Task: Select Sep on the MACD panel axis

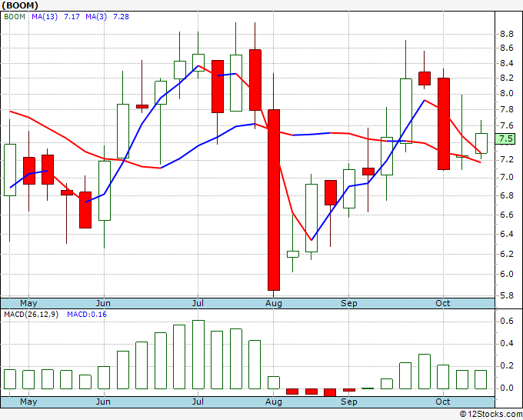Action: pyautogui.click(x=349, y=402)
